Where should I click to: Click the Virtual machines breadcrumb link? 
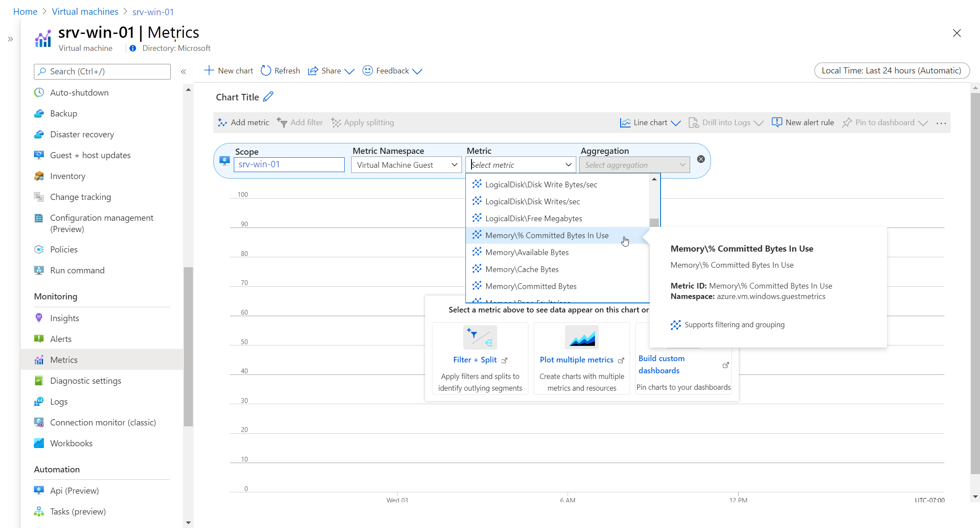tap(85, 12)
